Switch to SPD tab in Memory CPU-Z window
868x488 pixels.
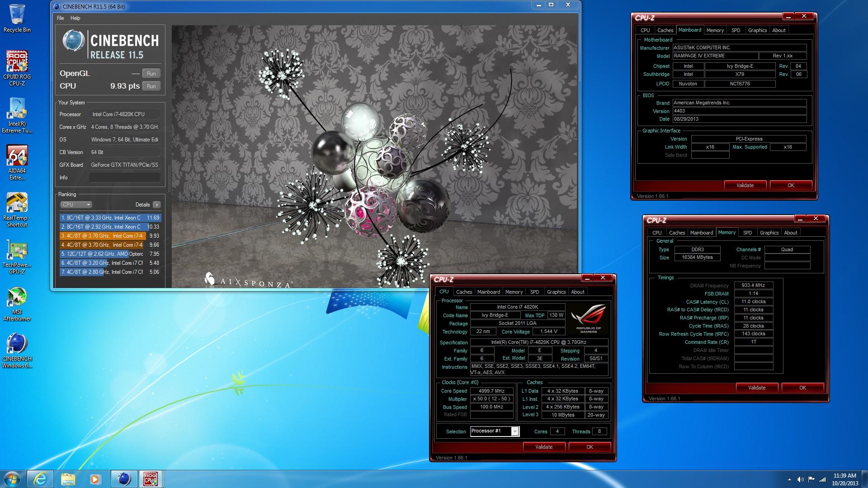[748, 233]
